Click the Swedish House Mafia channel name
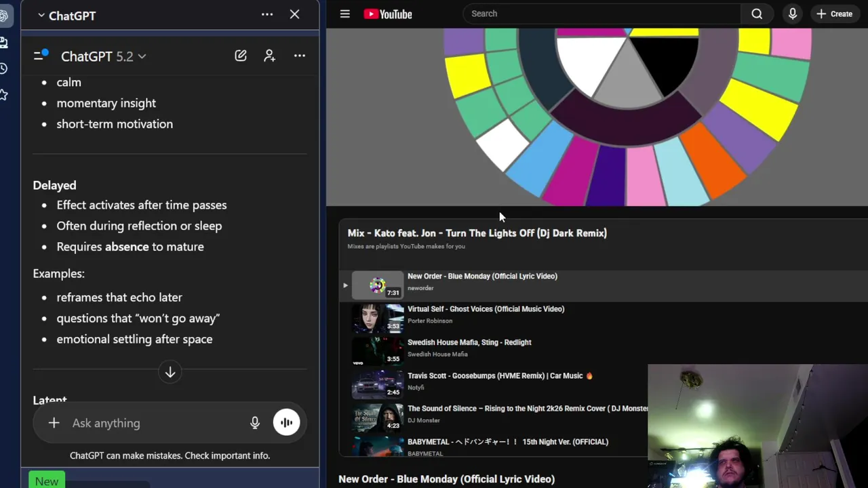This screenshot has width=868, height=488. 437,354
